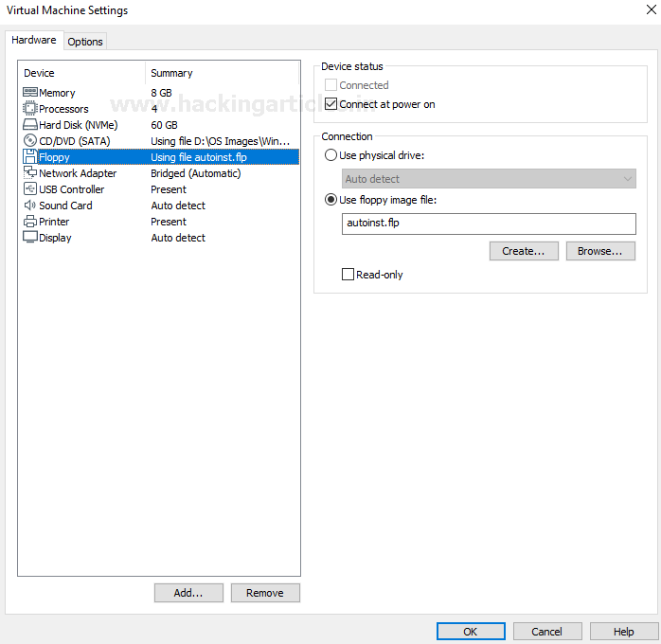Open the Hardware tab
The width and height of the screenshot is (661, 644).
(x=34, y=41)
